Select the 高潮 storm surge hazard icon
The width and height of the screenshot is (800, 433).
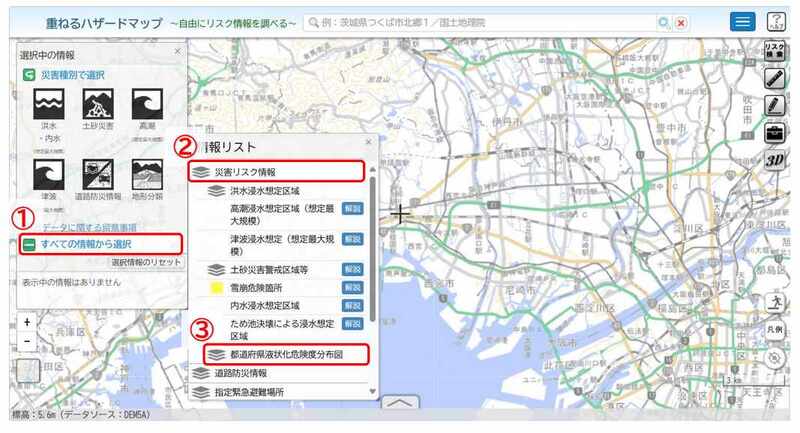click(147, 104)
